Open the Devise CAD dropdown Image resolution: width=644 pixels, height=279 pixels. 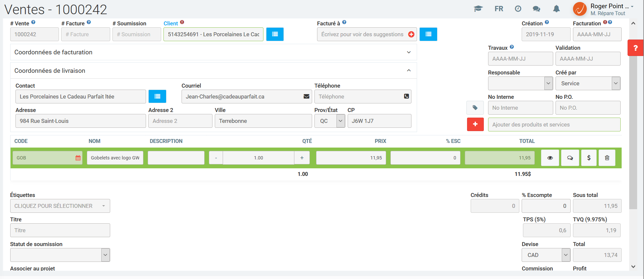[x=546, y=255]
